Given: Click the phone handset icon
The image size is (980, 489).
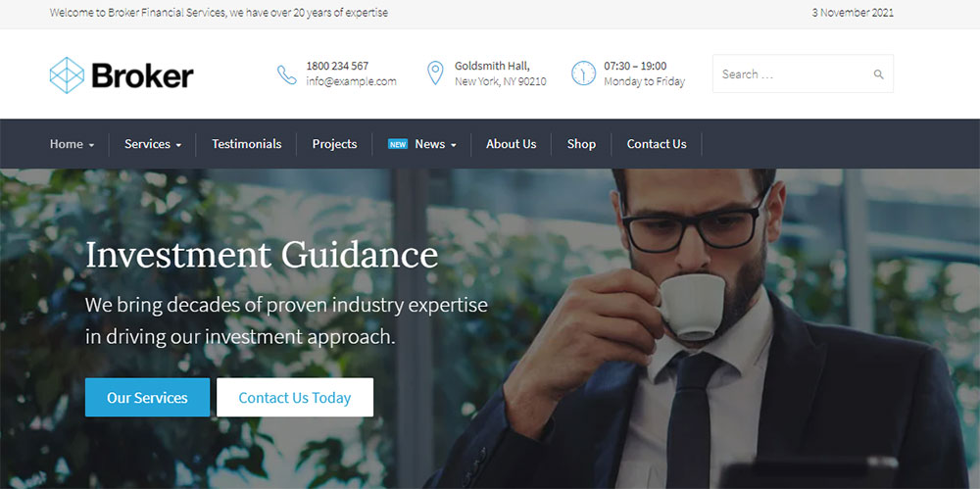Looking at the screenshot, I should [287, 74].
